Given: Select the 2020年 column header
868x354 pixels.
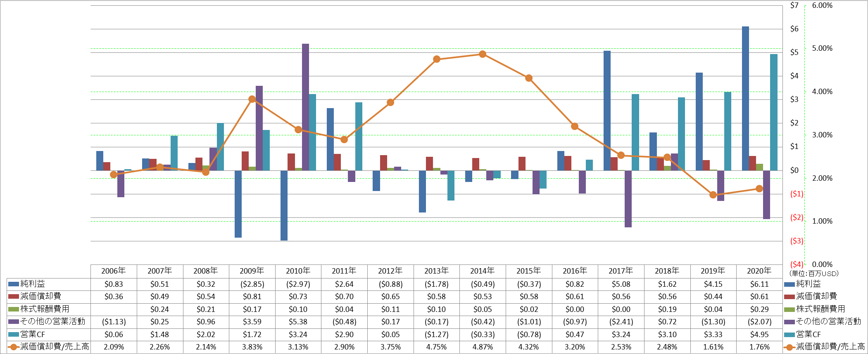Looking at the screenshot, I should 759,271.
